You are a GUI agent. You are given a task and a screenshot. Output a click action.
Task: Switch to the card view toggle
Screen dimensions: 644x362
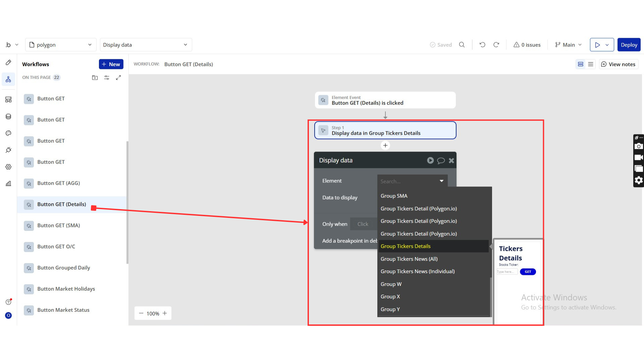pos(581,64)
